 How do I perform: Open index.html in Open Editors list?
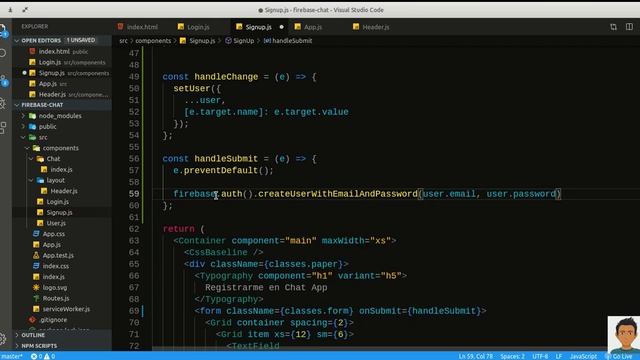coord(54,51)
